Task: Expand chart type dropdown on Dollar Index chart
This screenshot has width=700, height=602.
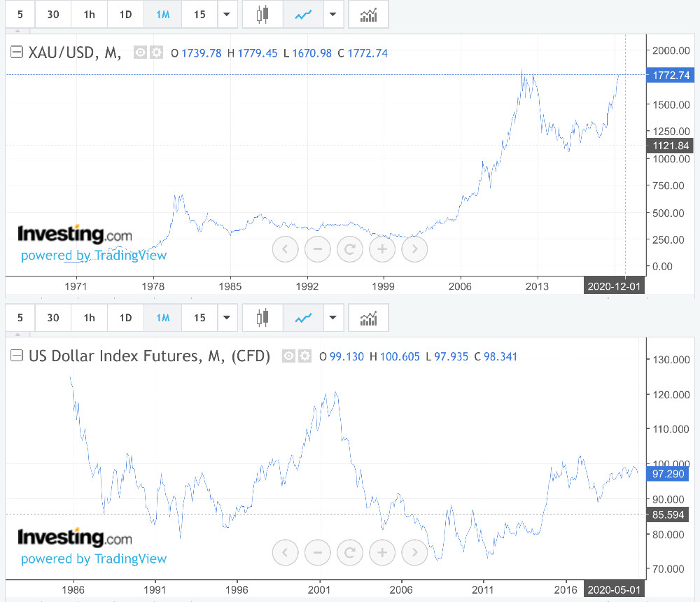Action: pyautogui.click(x=334, y=318)
